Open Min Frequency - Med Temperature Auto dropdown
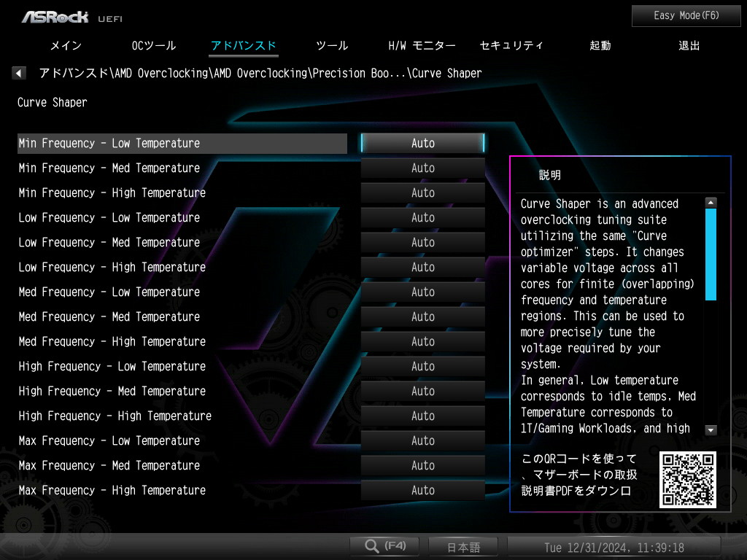 (422, 168)
